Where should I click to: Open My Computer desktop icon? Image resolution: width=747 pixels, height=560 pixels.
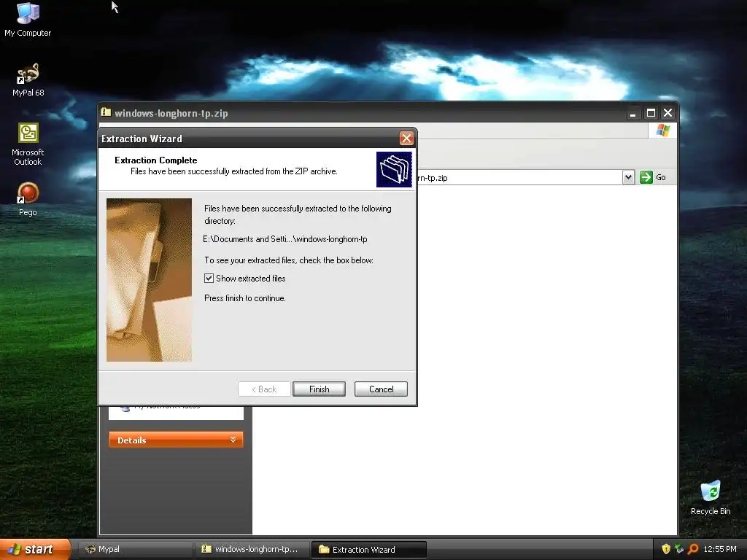tap(28, 19)
